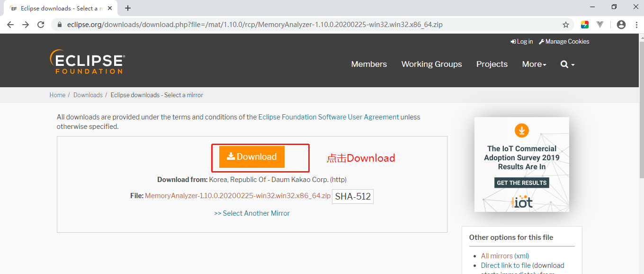The width and height of the screenshot is (644, 274).
Task: Click the GET THE RESULTS ad button
Action: (522, 183)
